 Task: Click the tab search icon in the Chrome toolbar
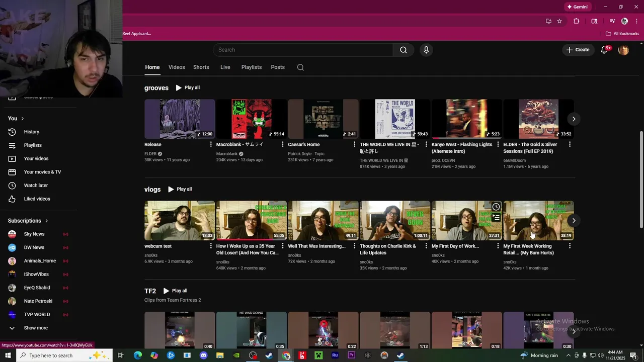tap(594, 21)
